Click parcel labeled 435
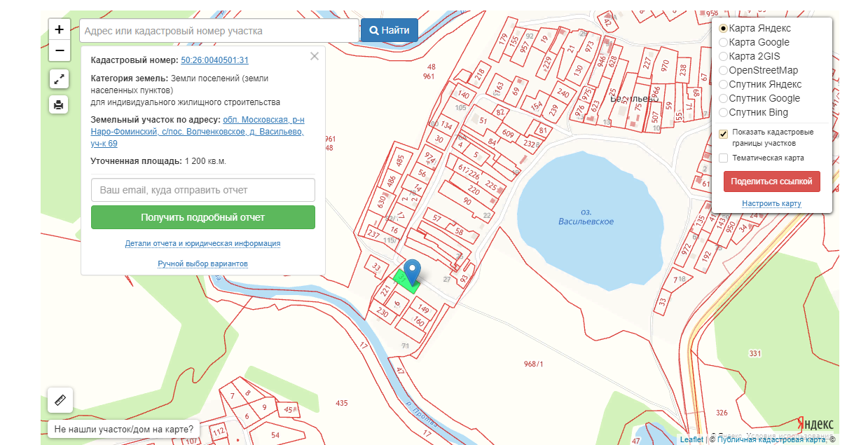Image resolution: width=868 pixels, height=445 pixels. [x=342, y=403]
